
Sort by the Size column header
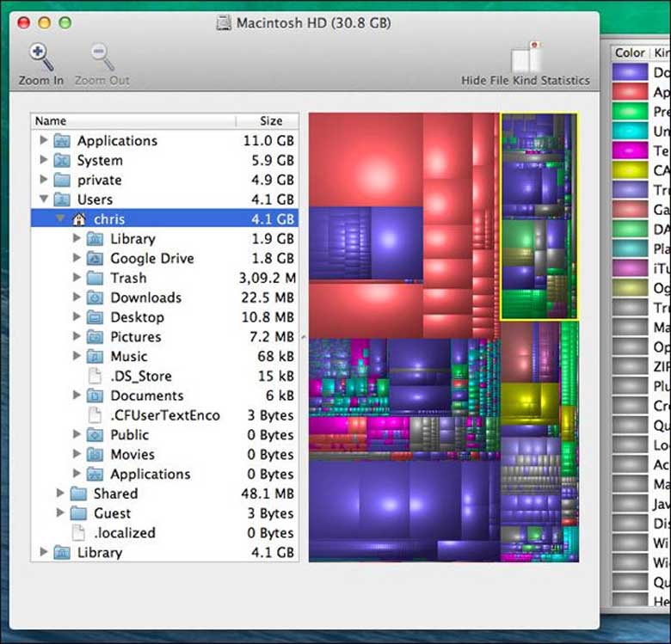point(270,121)
